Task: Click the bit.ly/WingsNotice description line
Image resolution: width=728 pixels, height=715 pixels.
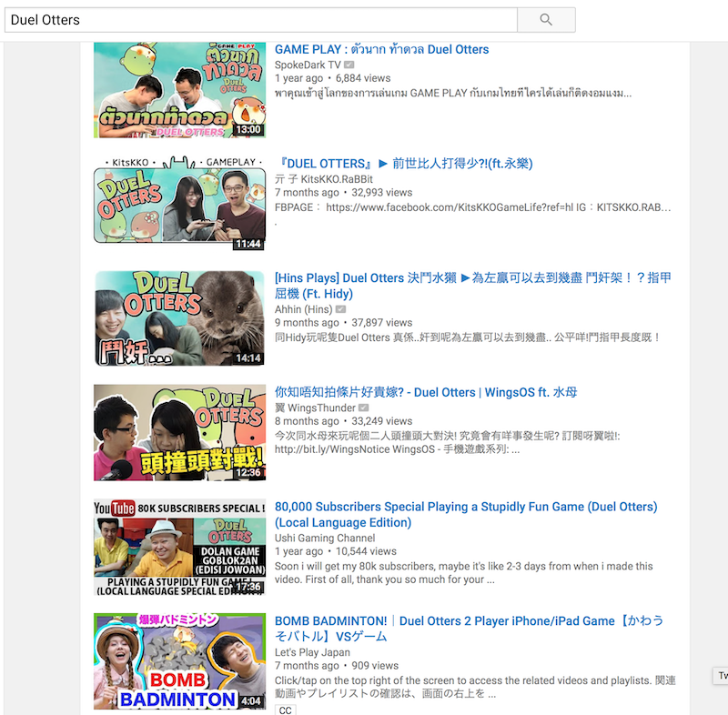Action: tap(398, 449)
